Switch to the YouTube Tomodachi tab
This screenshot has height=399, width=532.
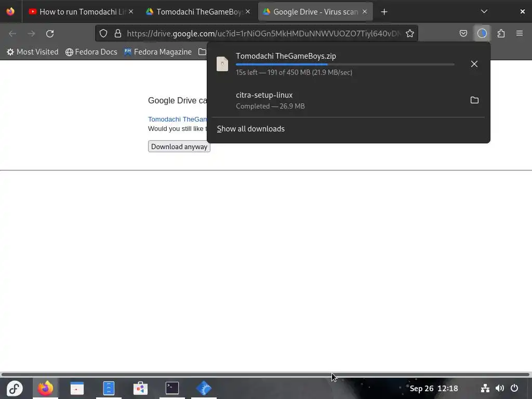(81, 11)
